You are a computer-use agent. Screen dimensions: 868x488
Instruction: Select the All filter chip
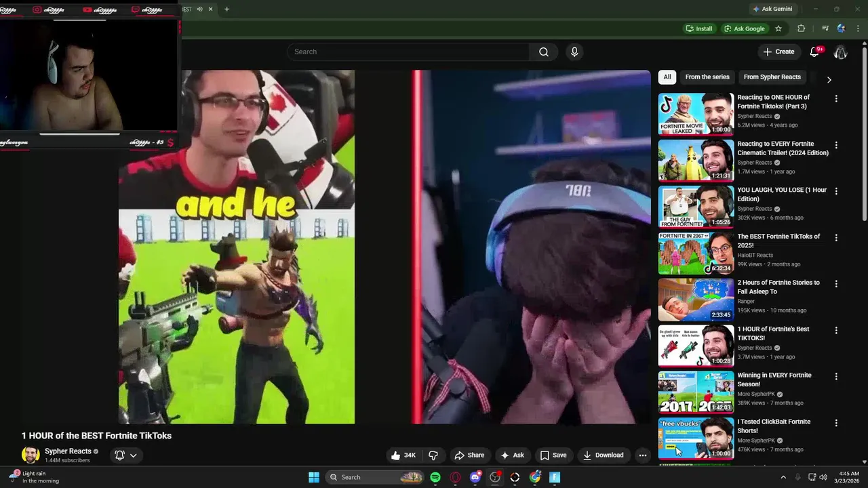tap(667, 77)
